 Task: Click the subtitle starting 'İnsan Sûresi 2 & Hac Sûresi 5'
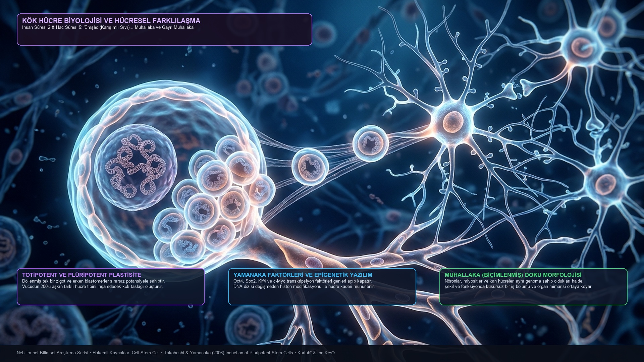pos(108,27)
